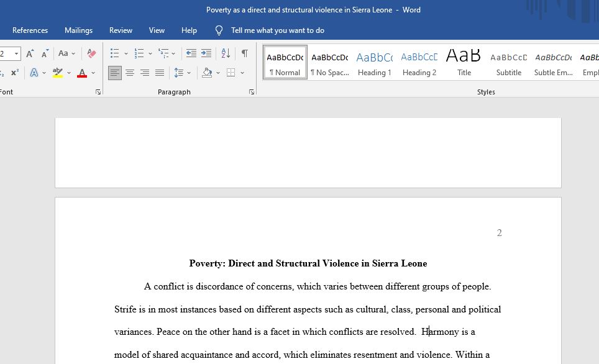Viewport: 599px width, 364px height.
Task: Open Paragraph settings dialog launcher
Action: tap(252, 92)
